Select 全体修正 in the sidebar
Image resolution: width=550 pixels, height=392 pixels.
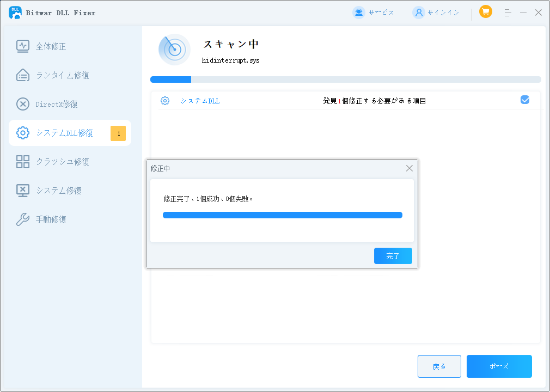click(x=51, y=46)
